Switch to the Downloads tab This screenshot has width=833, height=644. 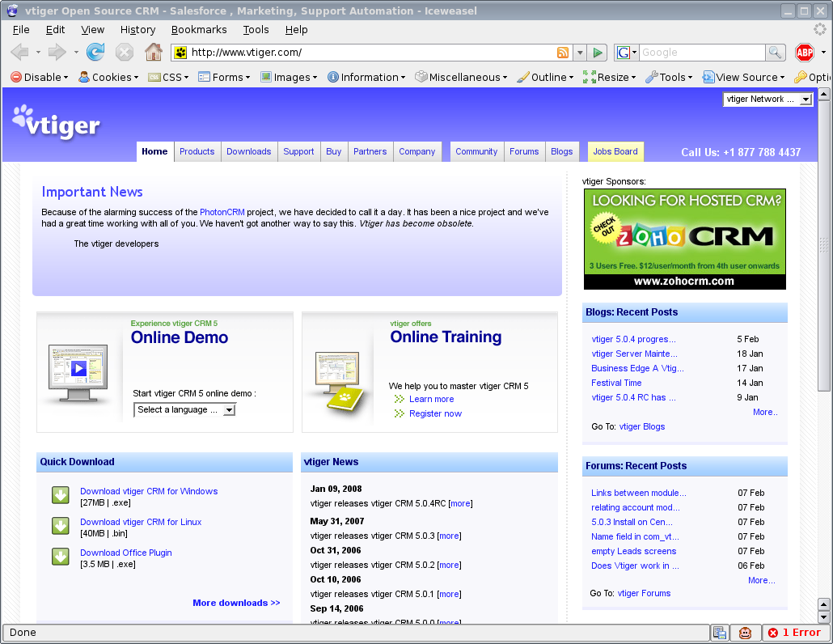click(x=248, y=151)
